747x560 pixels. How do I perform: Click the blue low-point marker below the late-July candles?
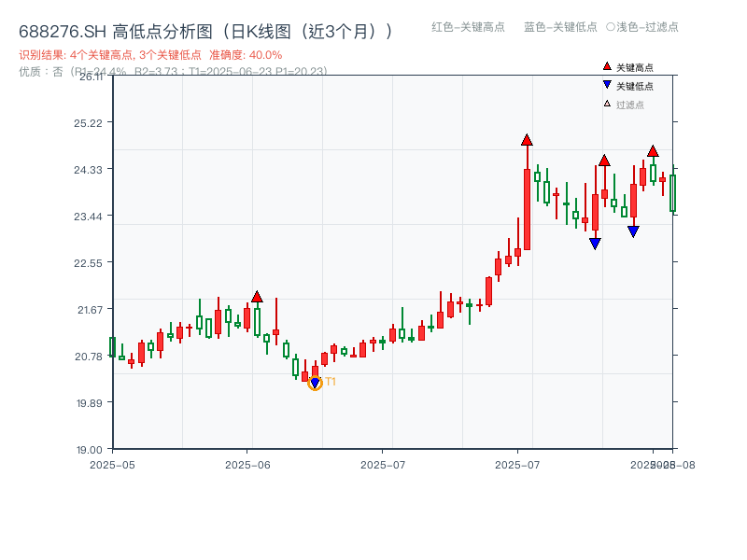[x=595, y=243]
